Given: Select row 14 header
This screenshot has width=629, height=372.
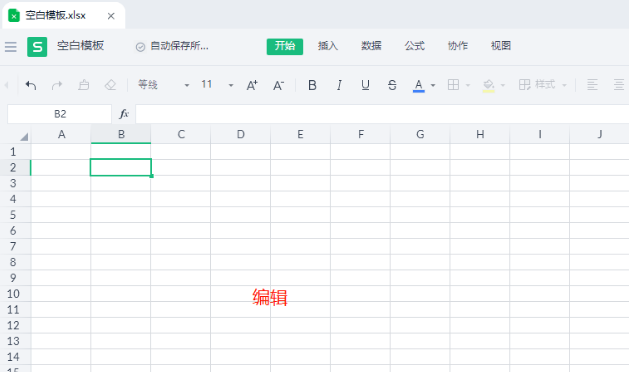Looking at the screenshot, I should pos(15,357).
